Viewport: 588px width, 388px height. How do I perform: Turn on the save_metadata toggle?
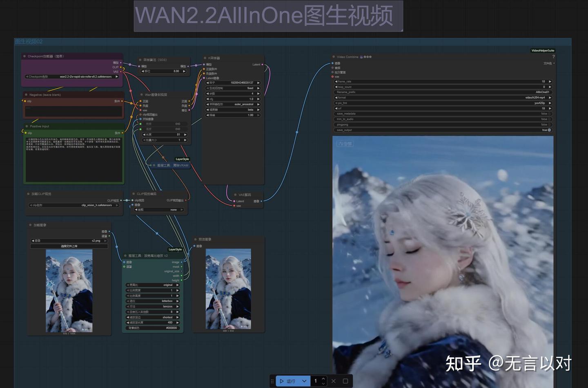pyautogui.click(x=550, y=113)
